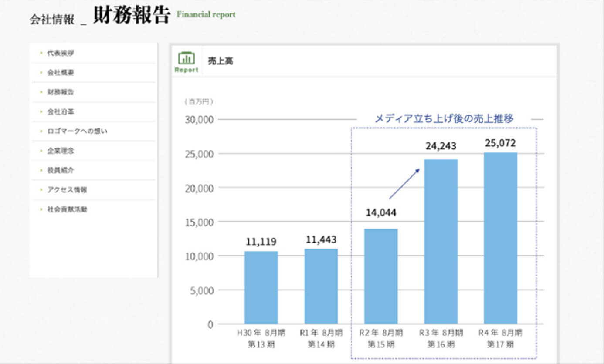
Task: Open the 会社概要 sidebar link
Action: point(61,73)
